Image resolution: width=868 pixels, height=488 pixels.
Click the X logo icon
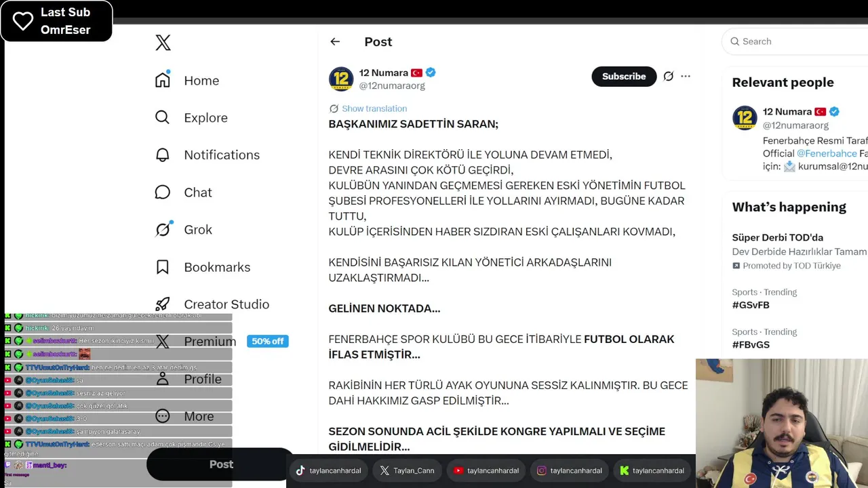tap(163, 43)
